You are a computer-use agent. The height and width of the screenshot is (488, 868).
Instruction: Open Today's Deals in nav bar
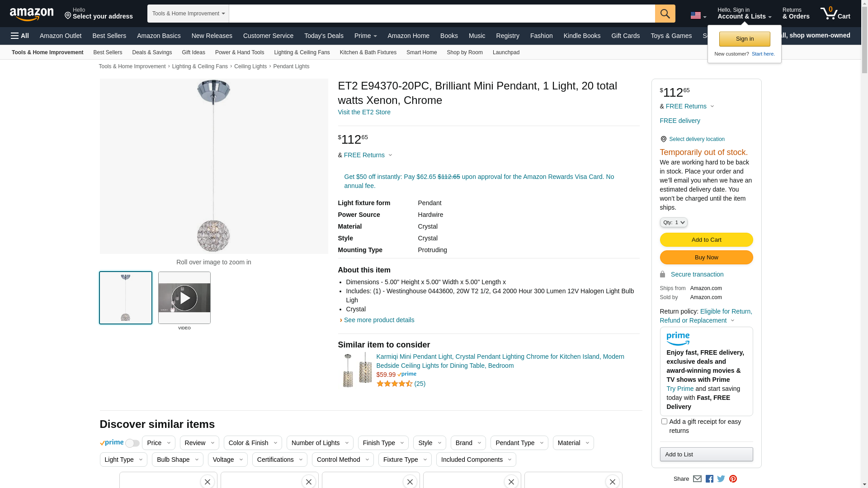click(324, 36)
